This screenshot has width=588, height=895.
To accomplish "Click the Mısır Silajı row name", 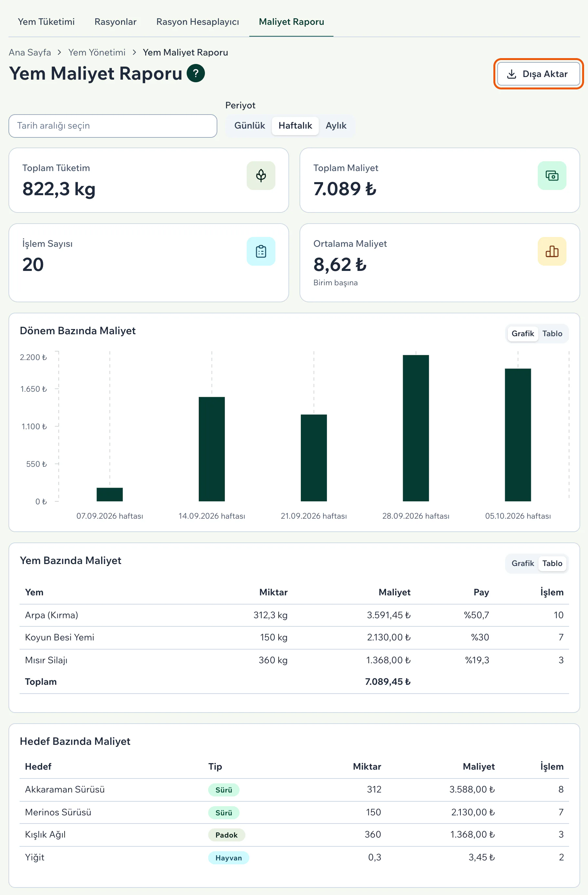I will (x=46, y=660).
